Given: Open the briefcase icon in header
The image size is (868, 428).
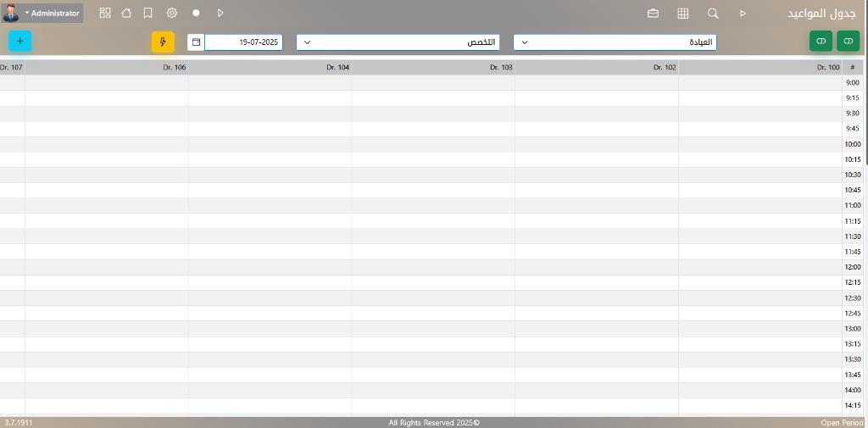Looking at the screenshot, I should (653, 14).
